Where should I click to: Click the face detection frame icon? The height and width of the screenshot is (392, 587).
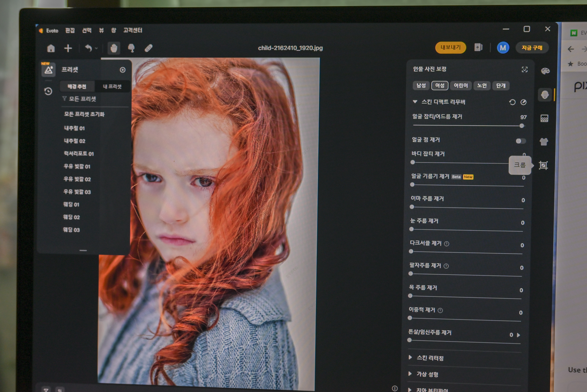[x=525, y=69]
